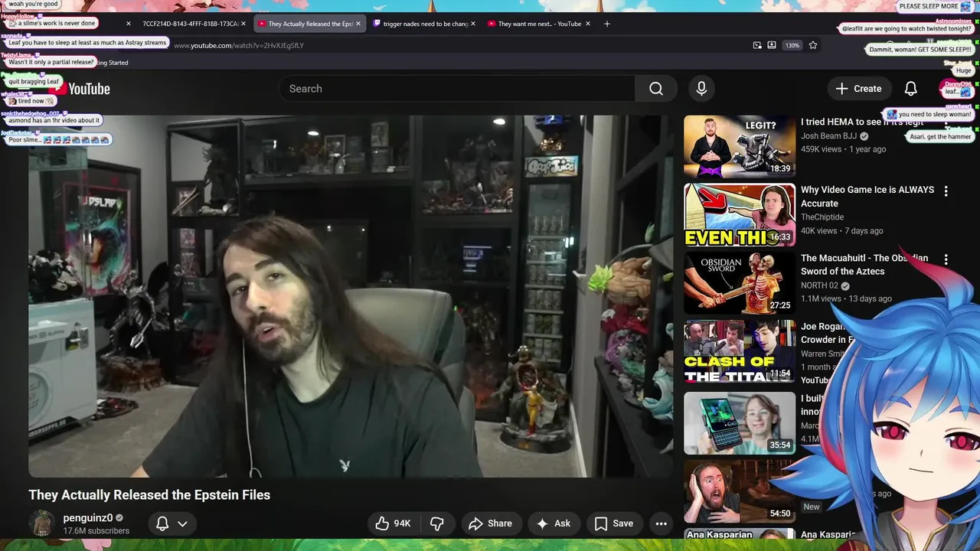This screenshot has width=980, height=551.
Task: Click the 17.6M subscribers text
Action: (x=96, y=531)
